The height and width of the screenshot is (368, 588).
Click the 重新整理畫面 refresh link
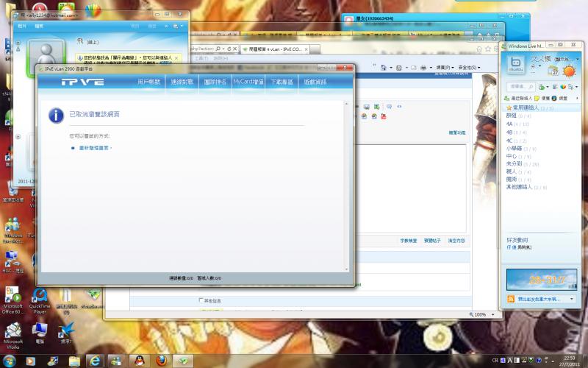[94, 148]
